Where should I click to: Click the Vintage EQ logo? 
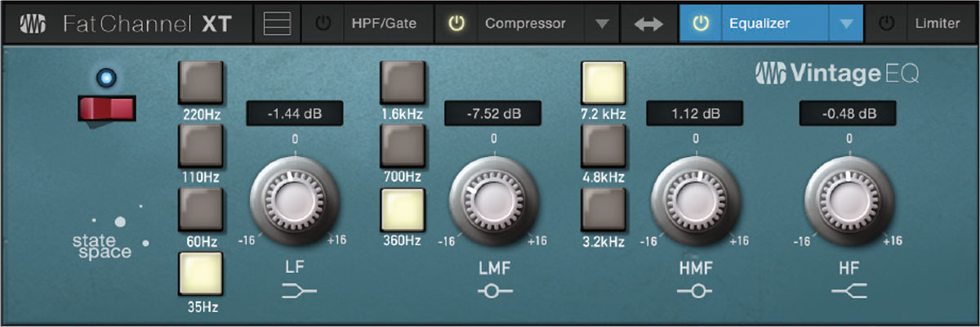tap(838, 74)
